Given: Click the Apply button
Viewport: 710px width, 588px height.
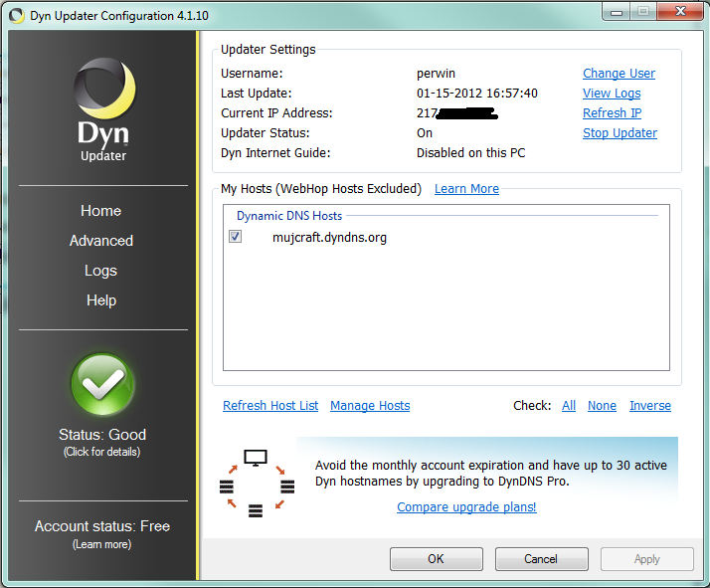Looking at the screenshot, I should (647, 559).
